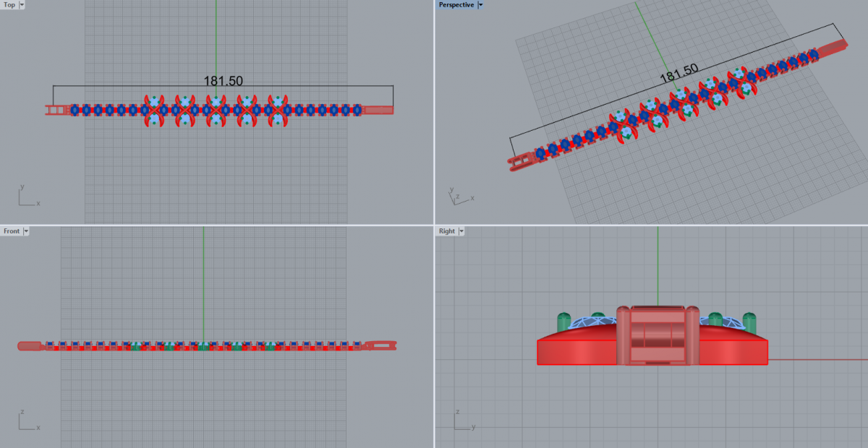Screen dimensions: 868x448
Task: Click the YZ axis icon in Right viewport
Action: click(461, 422)
